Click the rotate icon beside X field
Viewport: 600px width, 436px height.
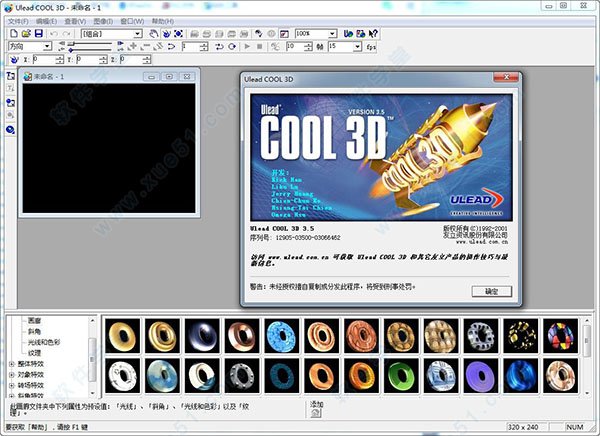14,60
